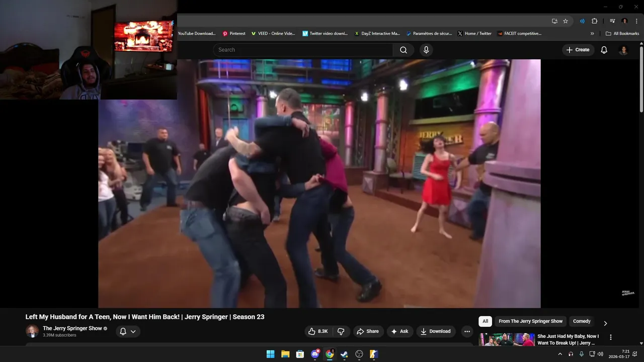Open Steam from taskbar
The height and width of the screenshot is (362, 644).
pyautogui.click(x=344, y=354)
